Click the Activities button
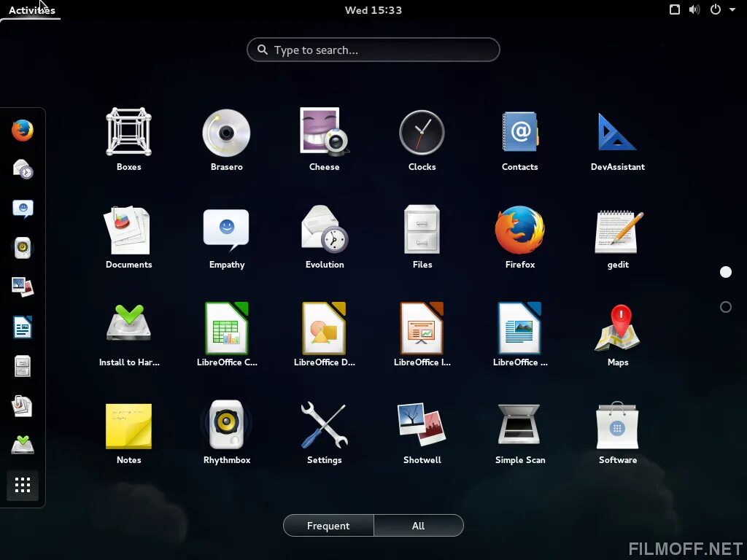Screen dimensions: 747x560 pyautogui.click(x=31, y=10)
